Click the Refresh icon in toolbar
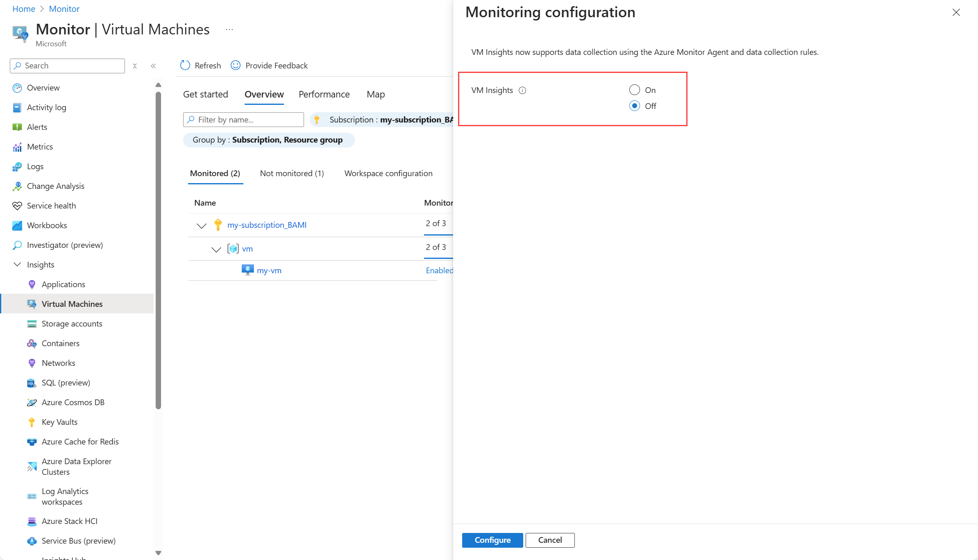Viewport: 978px width, 560px height. click(185, 66)
